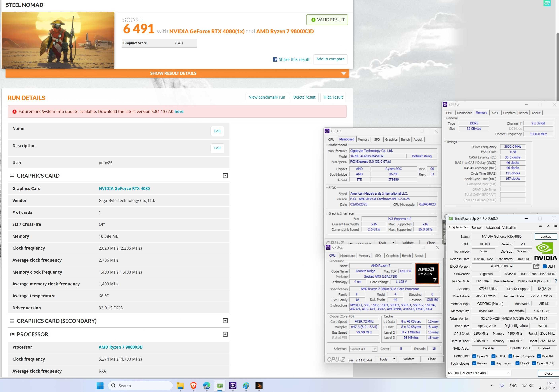The image size is (559, 392).
Task: Toggle the DirectML checkbox in GPU-Z
Action: 539,356
